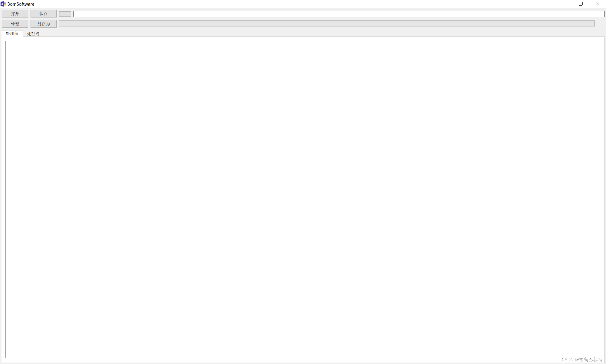Click inside the empty data table area
Image resolution: width=606 pixels, height=364 pixels.
[x=303, y=199]
